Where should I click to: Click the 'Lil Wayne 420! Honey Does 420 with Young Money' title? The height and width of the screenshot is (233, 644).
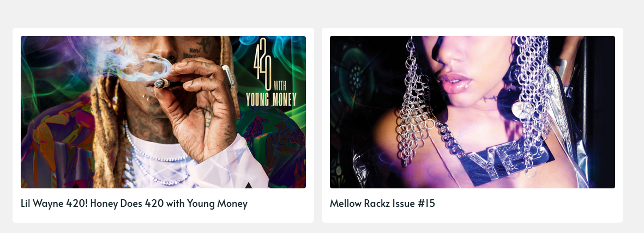pyautogui.click(x=134, y=204)
